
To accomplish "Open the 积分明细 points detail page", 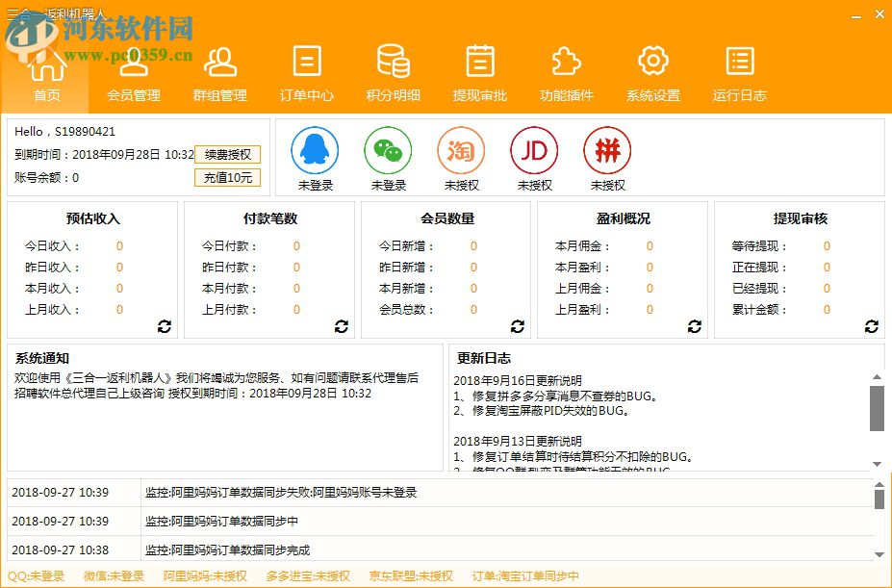I will coord(393,72).
